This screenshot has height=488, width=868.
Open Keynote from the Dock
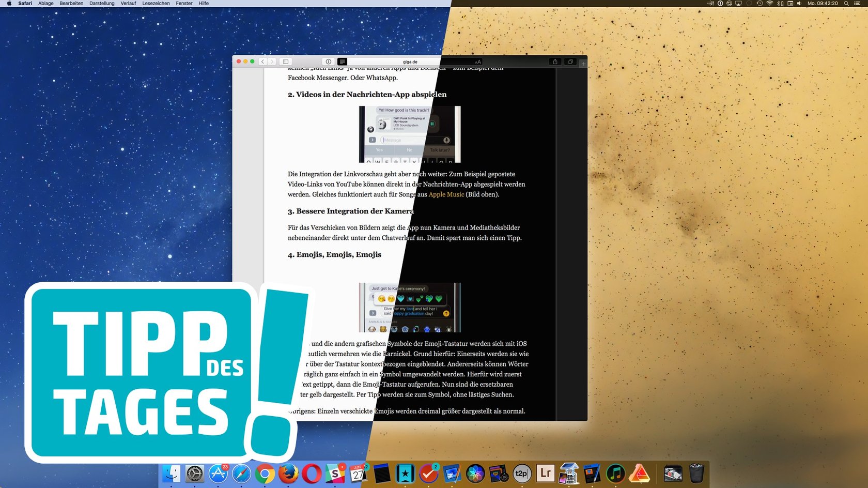452,474
